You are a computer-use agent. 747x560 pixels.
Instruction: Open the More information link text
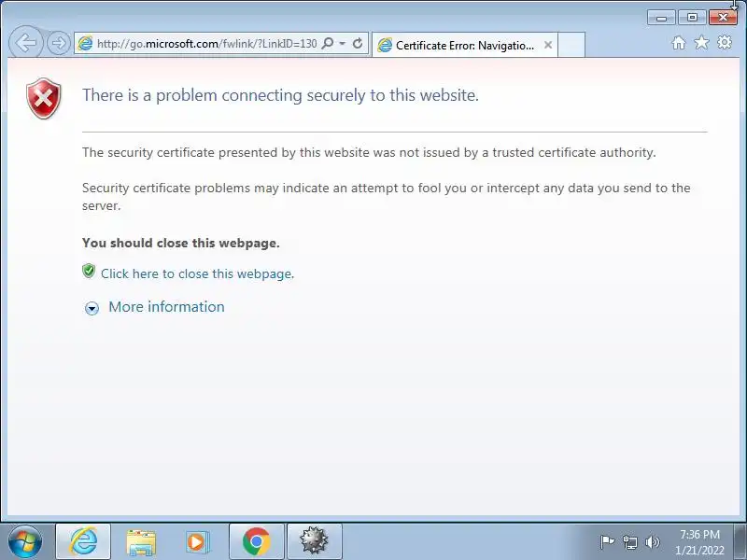click(x=166, y=307)
